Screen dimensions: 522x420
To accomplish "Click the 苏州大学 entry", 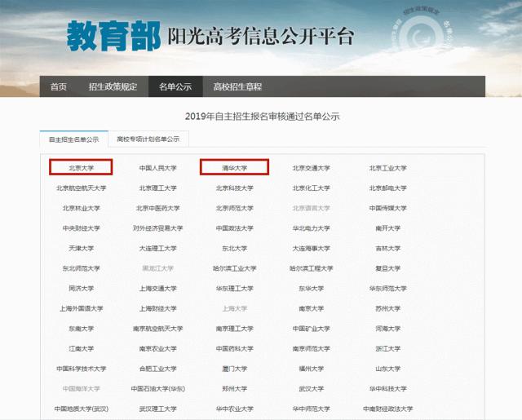I will click(x=388, y=308).
